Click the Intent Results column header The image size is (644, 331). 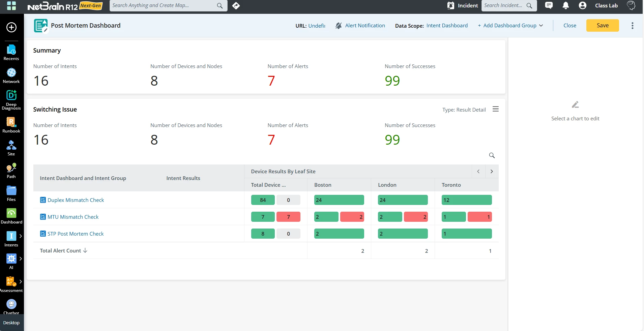coord(183,178)
